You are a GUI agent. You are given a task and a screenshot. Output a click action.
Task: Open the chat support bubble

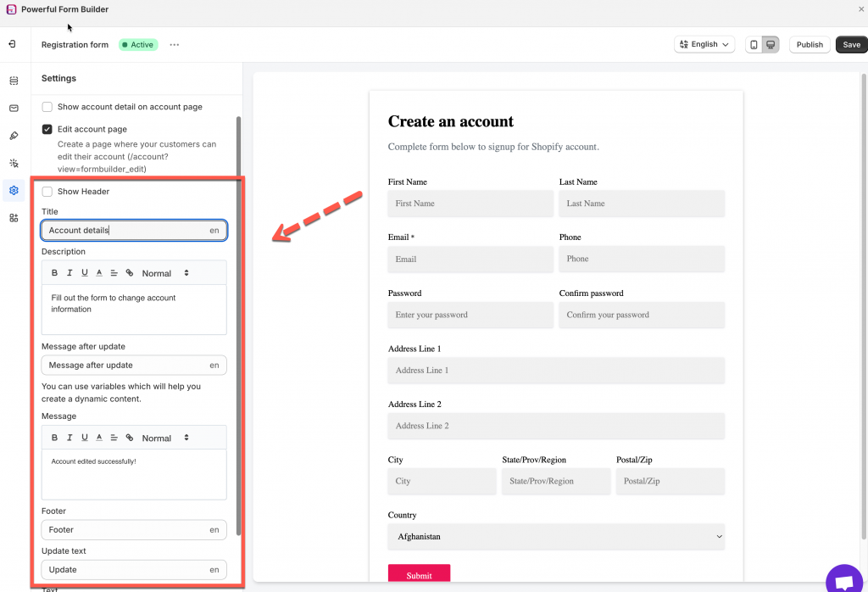point(843,581)
